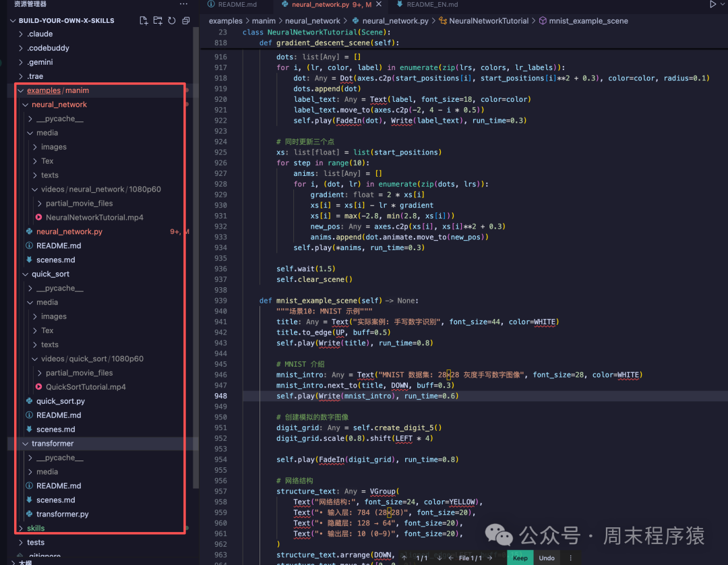The image size is (728, 565).
Task: Click NeuralNetworkTutorial in the breadcrumb
Action: (x=489, y=21)
